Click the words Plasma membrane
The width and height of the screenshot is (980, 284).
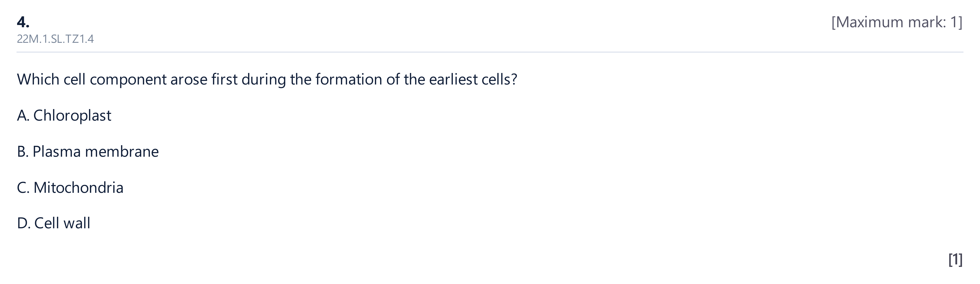coord(96,152)
